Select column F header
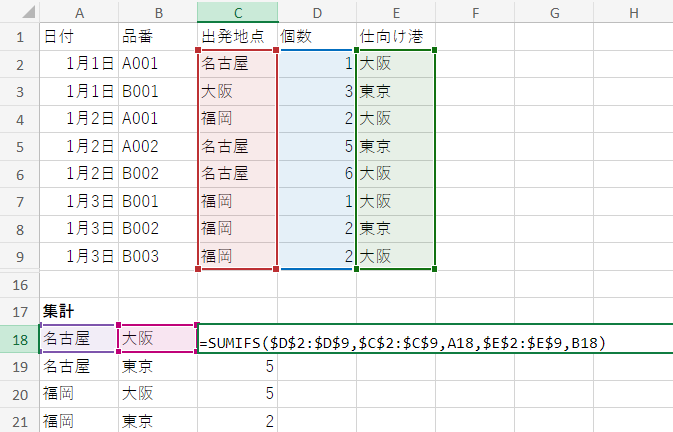673x432 pixels. (475, 12)
